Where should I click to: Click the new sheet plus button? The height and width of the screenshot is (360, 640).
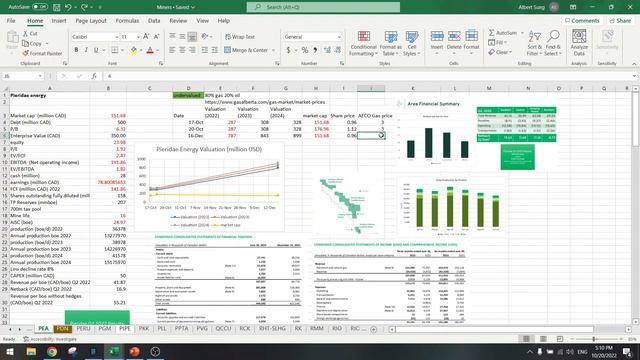click(x=373, y=329)
